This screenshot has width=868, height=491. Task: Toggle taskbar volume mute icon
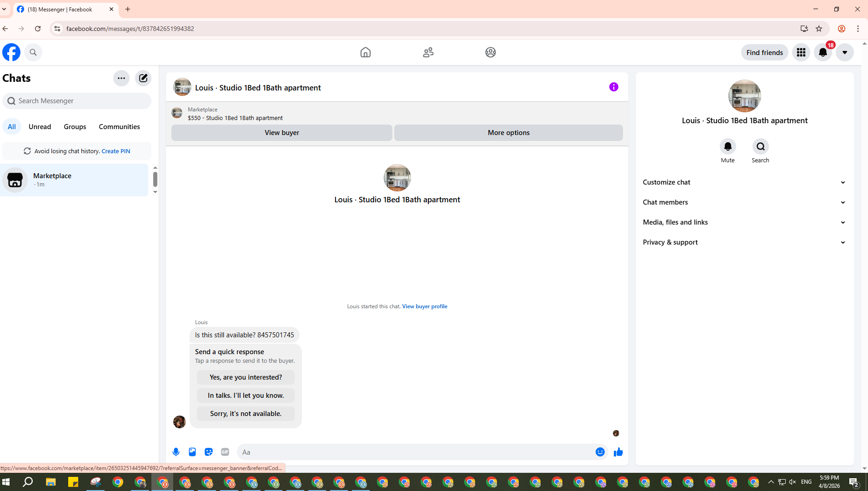pyautogui.click(x=793, y=482)
